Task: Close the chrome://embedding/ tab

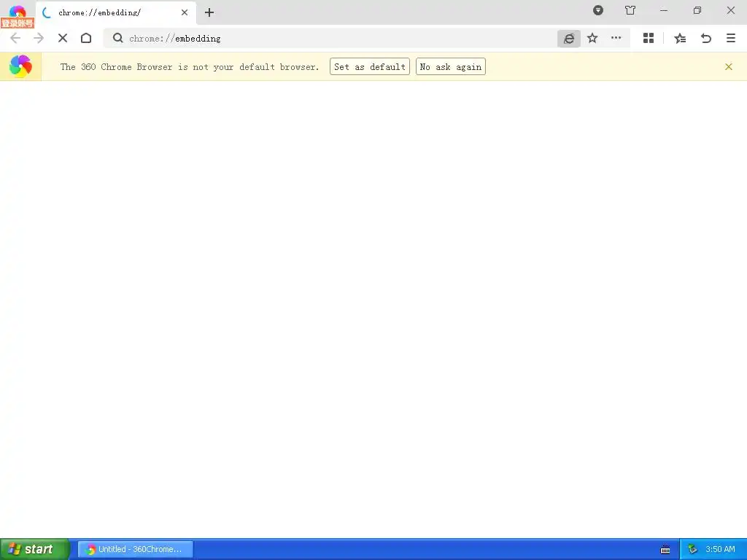Action: 185,13
